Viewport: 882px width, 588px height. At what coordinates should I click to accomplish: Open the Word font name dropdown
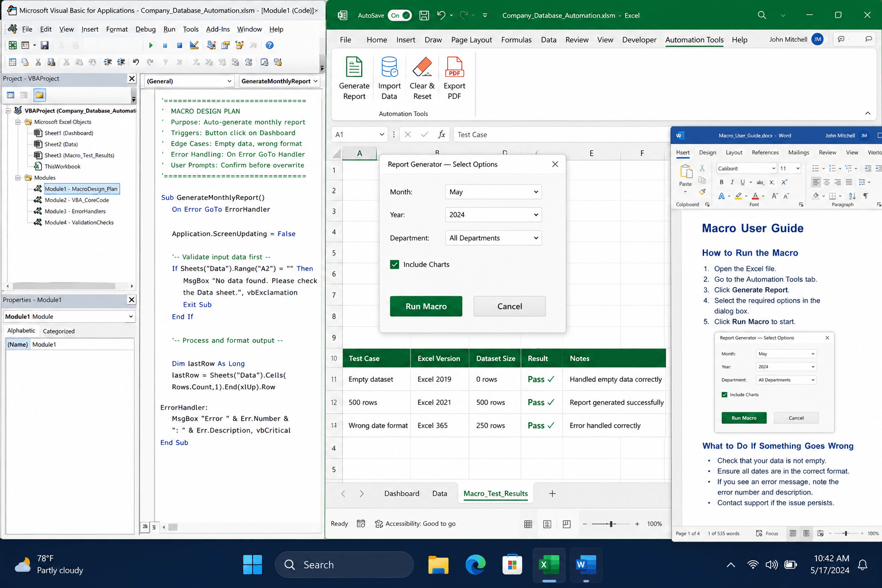pyautogui.click(x=746, y=168)
